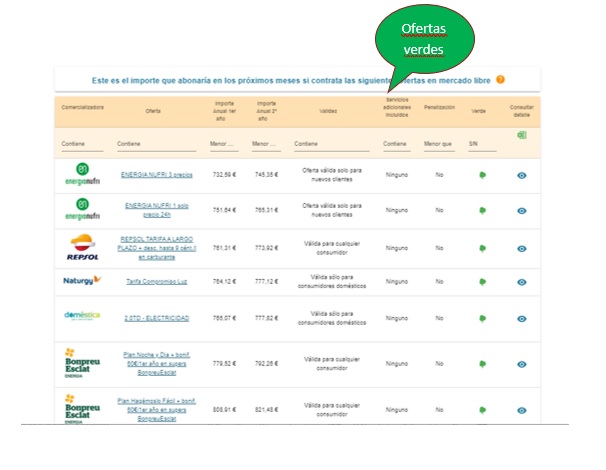Focus the Validez Contiene filter field
This screenshot has height=470, width=606.
(x=332, y=144)
